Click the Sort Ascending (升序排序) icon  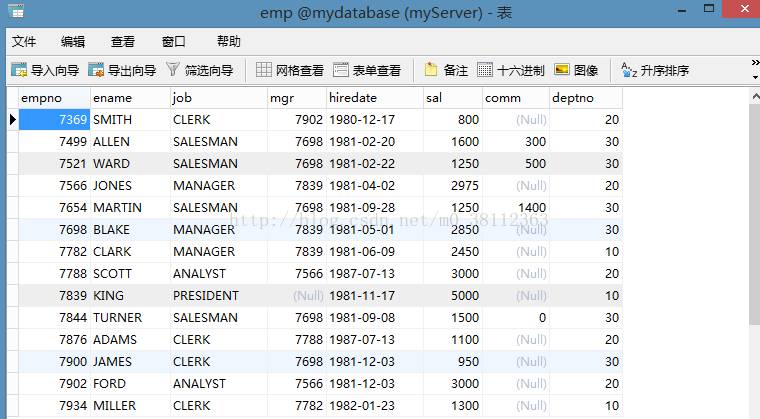point(629,70)
